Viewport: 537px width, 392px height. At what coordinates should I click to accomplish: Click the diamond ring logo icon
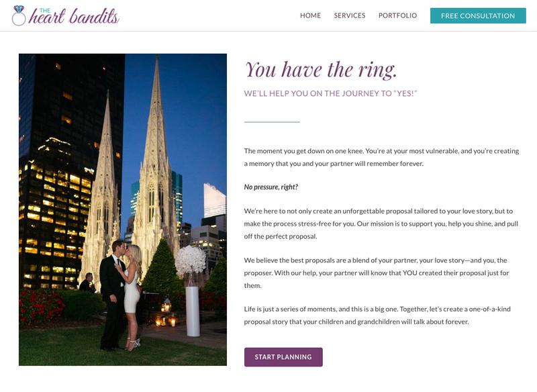pyautogui.click(x=19, y=15)
